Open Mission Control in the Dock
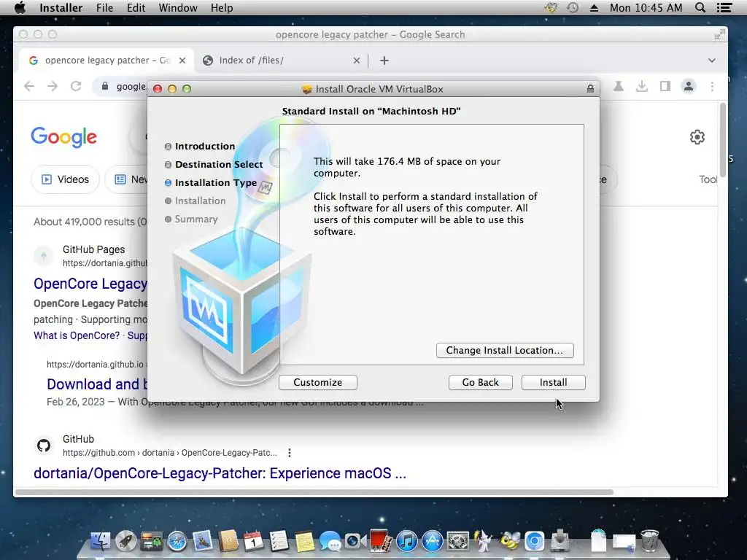Image resolution: width=747 pixels, height=560 pixels. pos(152,541)
